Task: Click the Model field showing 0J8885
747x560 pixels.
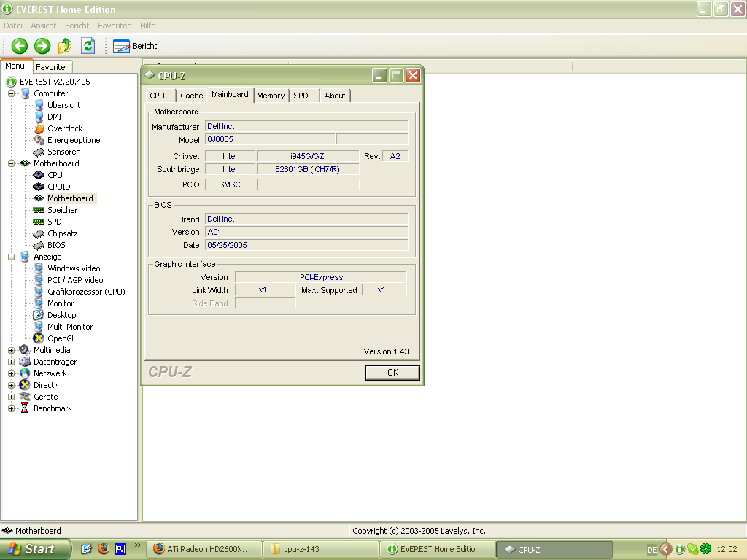Action: (x=269, y=139)
